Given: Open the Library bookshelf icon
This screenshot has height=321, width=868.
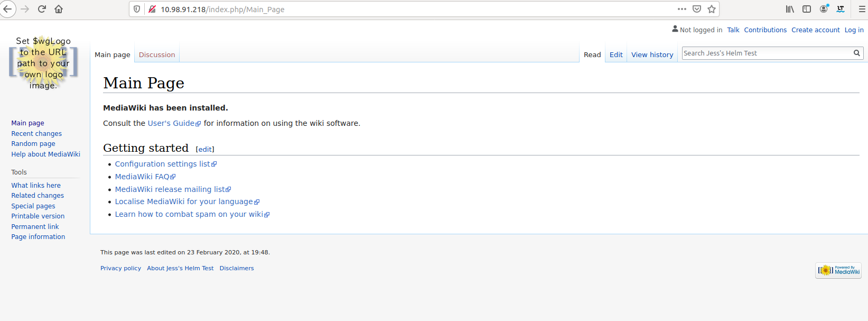Looking at the screenshot, I should tap(790, 9).
